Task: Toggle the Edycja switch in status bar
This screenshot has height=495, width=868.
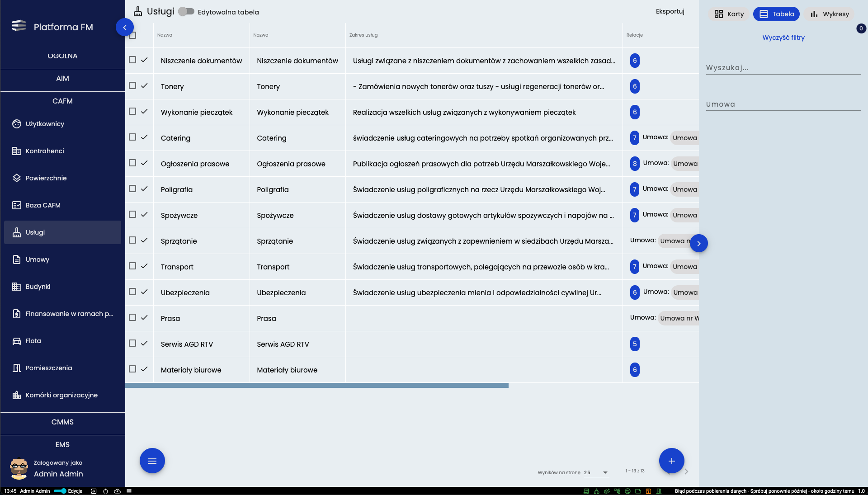Action: (x=60, y=491)
